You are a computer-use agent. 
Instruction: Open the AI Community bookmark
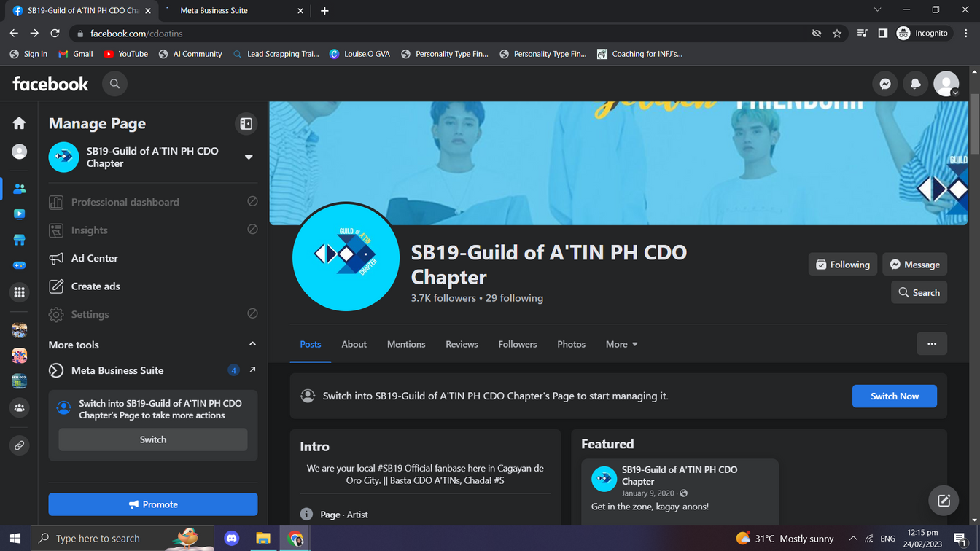point(190,54)
